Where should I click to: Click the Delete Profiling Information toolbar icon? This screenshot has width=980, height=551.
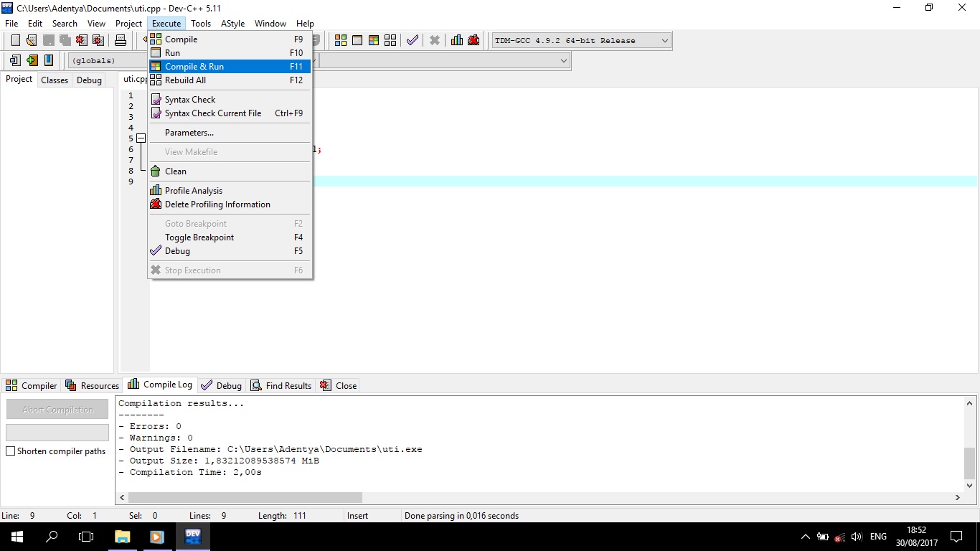point(473,40)
